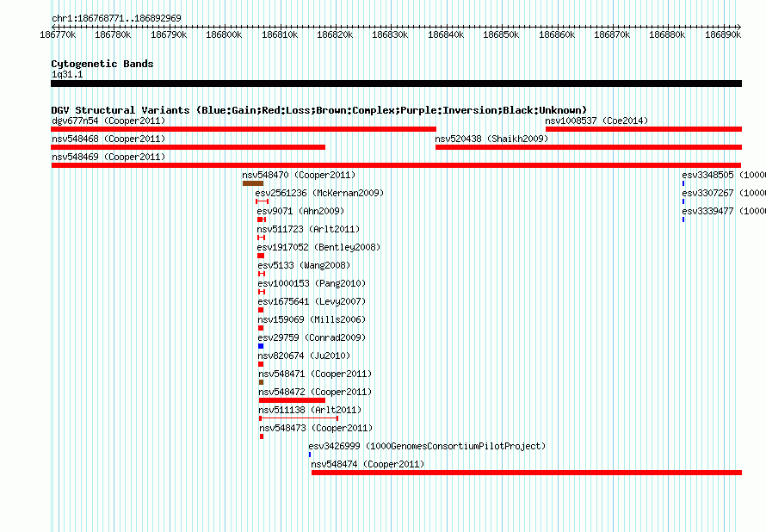Click chr1:186768771..186892969 coordinate label
Viewport: 766px width, 532px height.
click(x=116, y=18)
